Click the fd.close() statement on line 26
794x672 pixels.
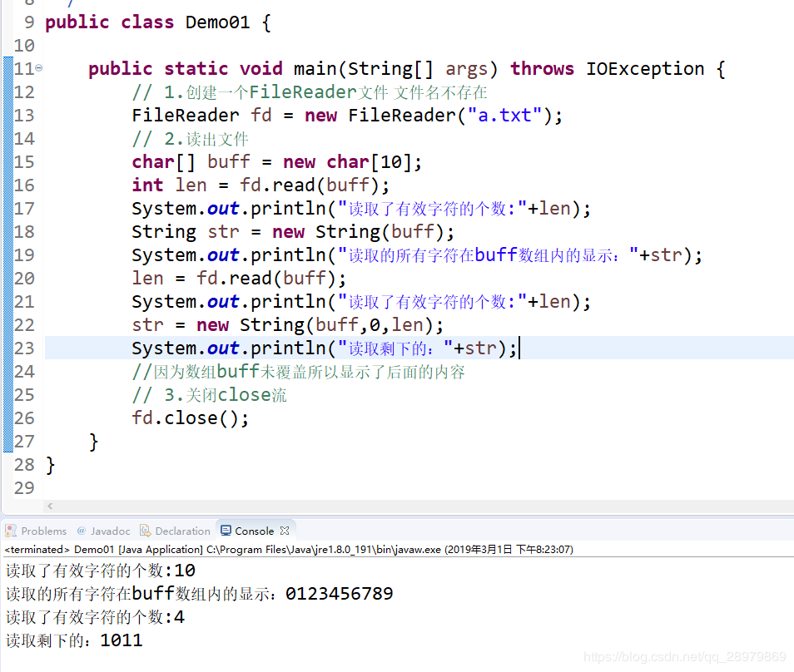[x=191, y=418]
